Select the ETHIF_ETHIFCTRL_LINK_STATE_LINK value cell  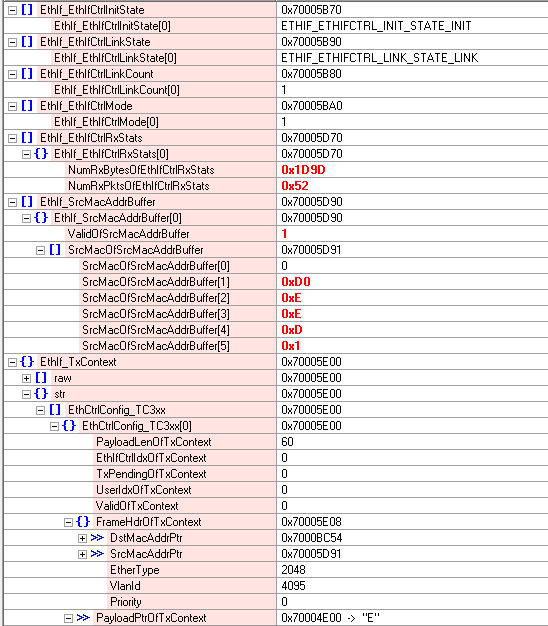(412, 58)
